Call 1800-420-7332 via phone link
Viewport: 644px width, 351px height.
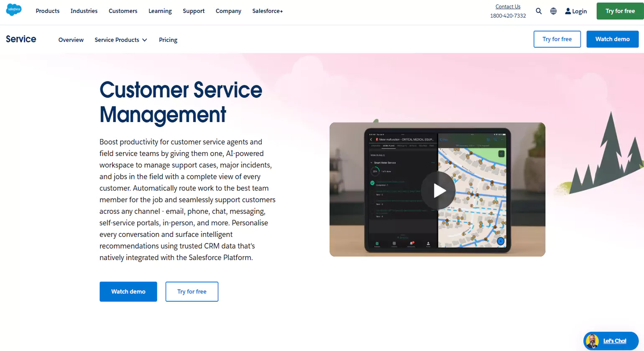coord(508,15)
